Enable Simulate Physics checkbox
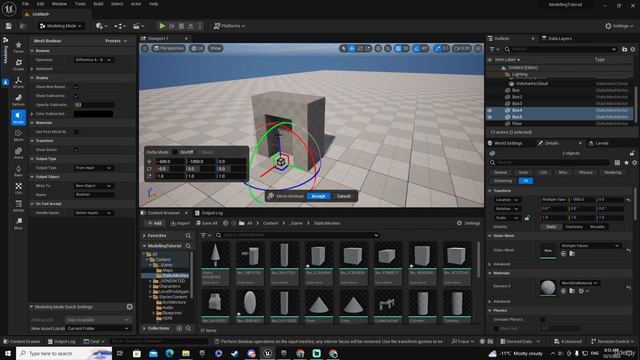640x360 pixels. pos(542,320)
